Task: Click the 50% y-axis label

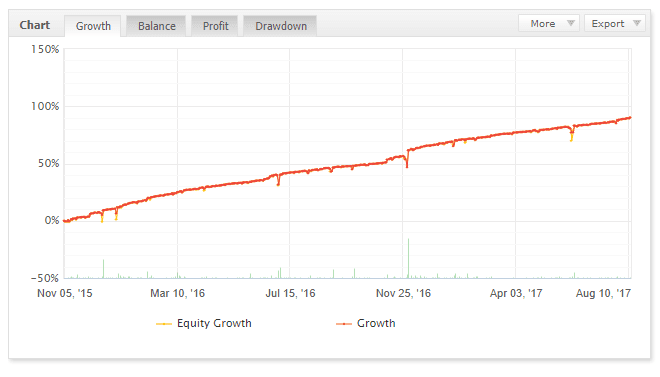Action: coord(48,164)
